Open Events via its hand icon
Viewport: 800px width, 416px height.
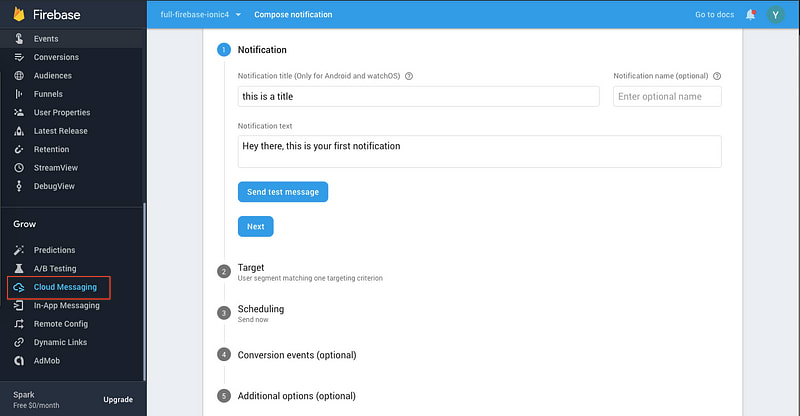19,39
